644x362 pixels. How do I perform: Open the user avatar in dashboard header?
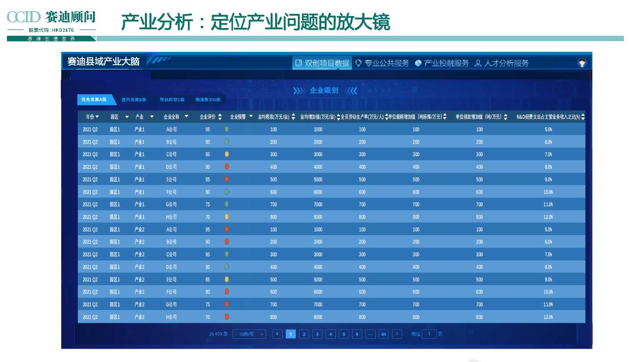click(582, 63)
